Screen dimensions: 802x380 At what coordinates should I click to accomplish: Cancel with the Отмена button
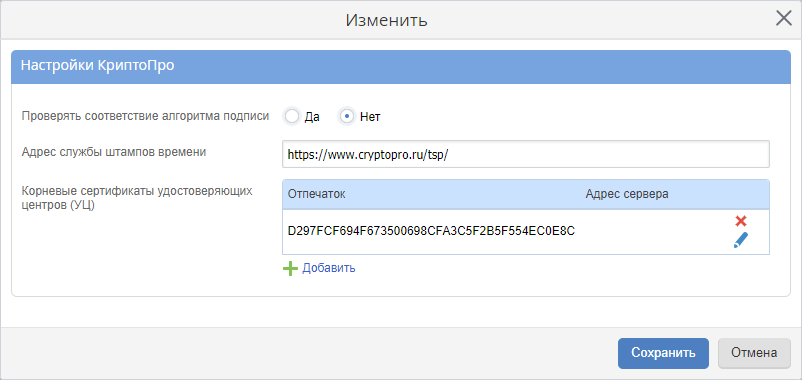coord(754,353)
